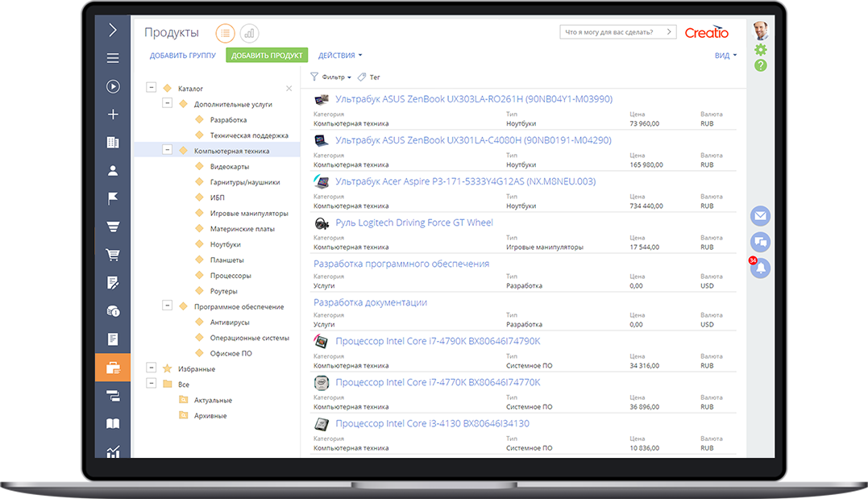
Task: Select Разработка in the folder tree
Action: (x=229, y=120)
